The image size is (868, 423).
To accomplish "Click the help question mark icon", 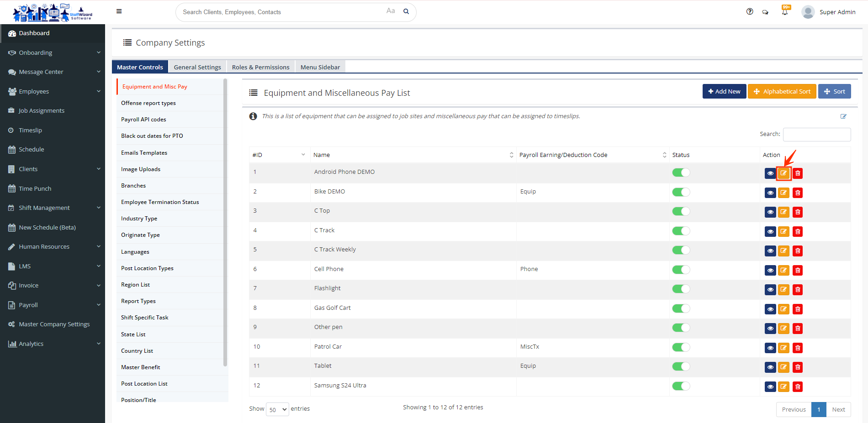I will click(750, 12).
